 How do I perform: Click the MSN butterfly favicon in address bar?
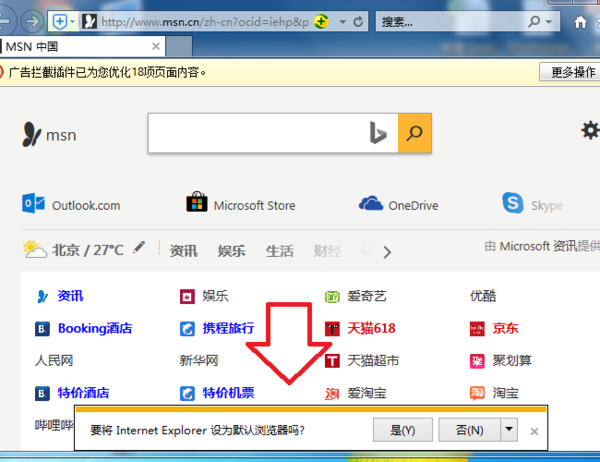tap(89, 21)
